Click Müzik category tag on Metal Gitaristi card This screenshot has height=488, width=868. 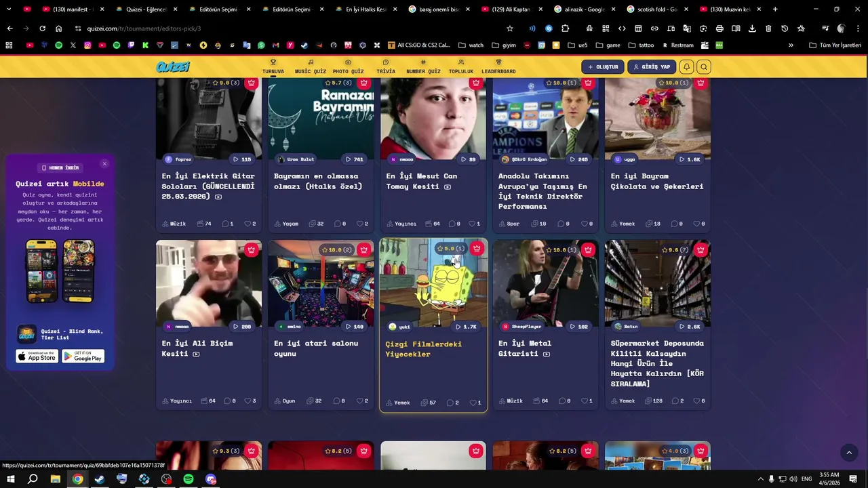[511, 401]
